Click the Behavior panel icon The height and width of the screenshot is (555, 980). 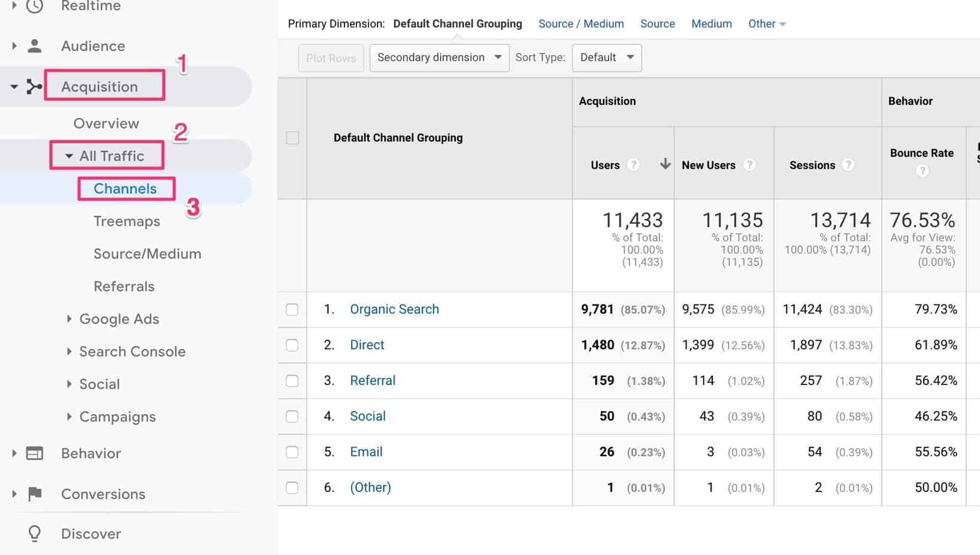coord(34,453)
